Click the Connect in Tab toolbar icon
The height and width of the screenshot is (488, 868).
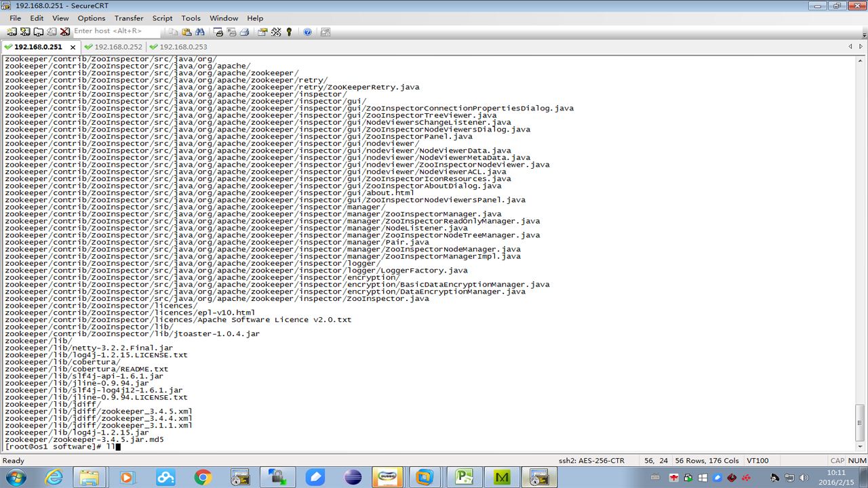coord(39,32)
